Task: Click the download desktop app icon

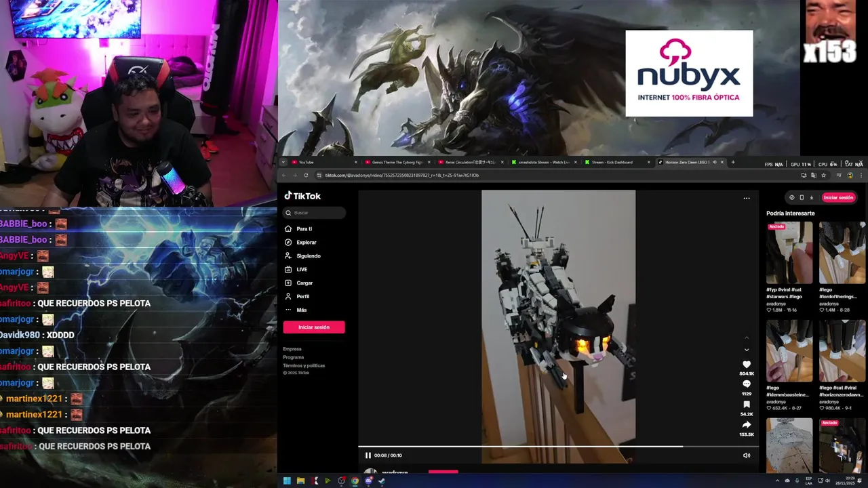Action: pos(812,197)
